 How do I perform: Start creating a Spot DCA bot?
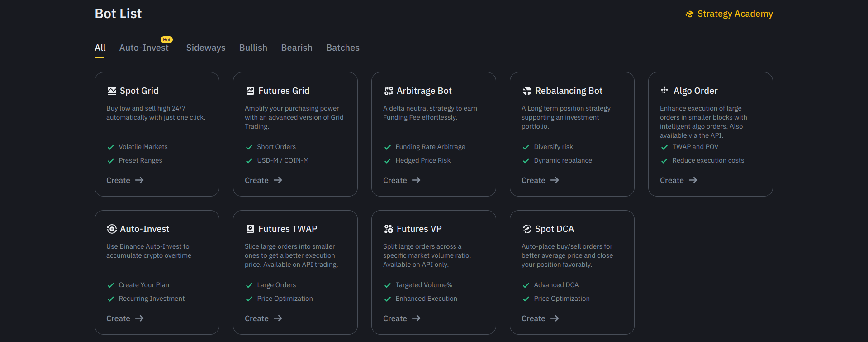[x=540, y=318]
